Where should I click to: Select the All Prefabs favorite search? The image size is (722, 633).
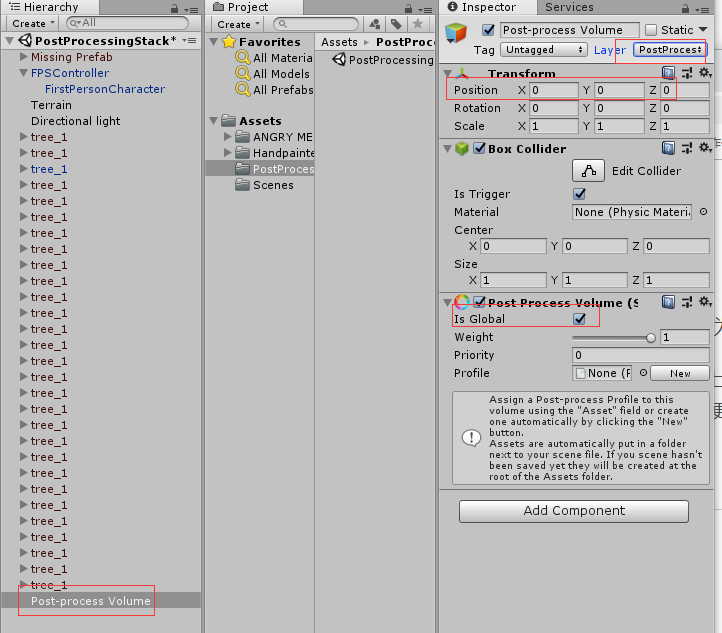pyautogui.click(x=274, y=90)
